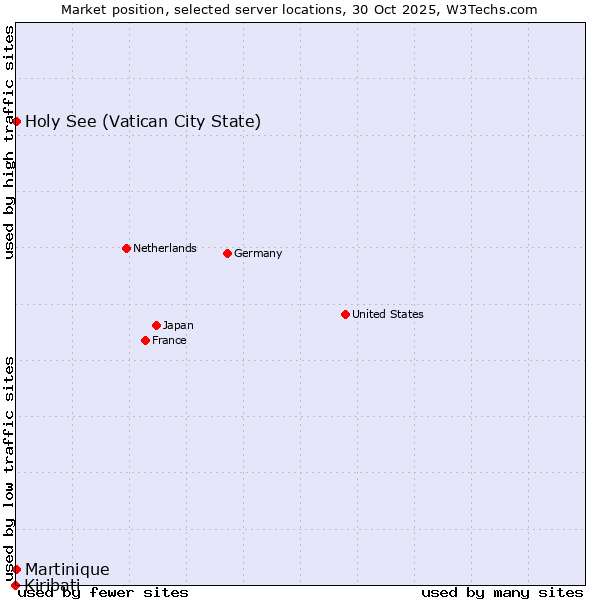Click the Holy See (Vatican City State) label
This screenshot has width=600, height=600.
pyautogui.click(x=143, y=122)
